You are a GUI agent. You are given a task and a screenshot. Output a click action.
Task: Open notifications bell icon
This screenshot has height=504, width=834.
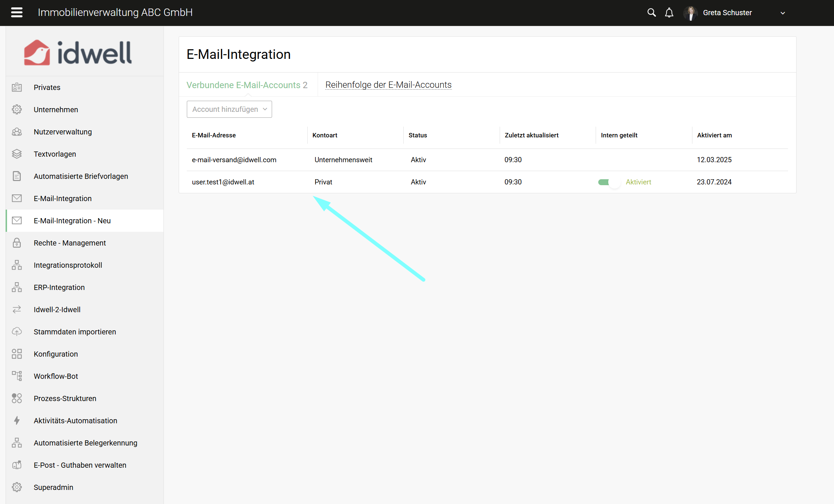point(669,13)
